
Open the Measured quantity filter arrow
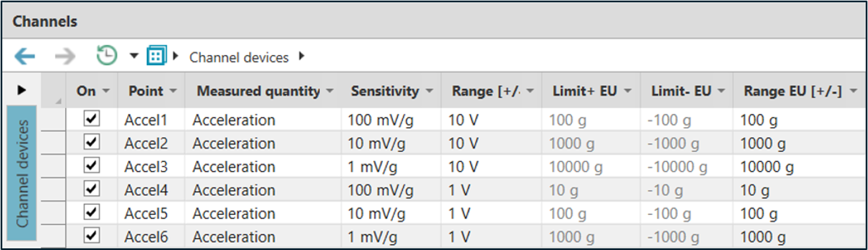[330, 91]
